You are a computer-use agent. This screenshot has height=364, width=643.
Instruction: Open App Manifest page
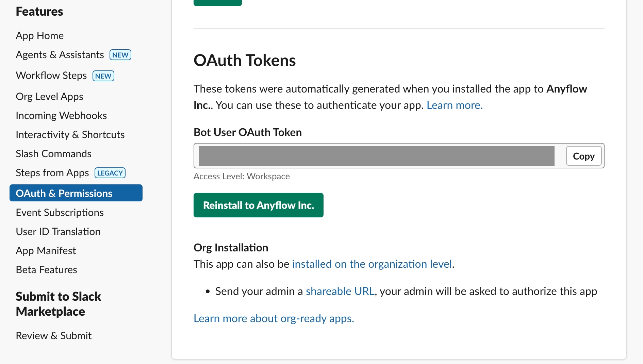tap(46, 251)
